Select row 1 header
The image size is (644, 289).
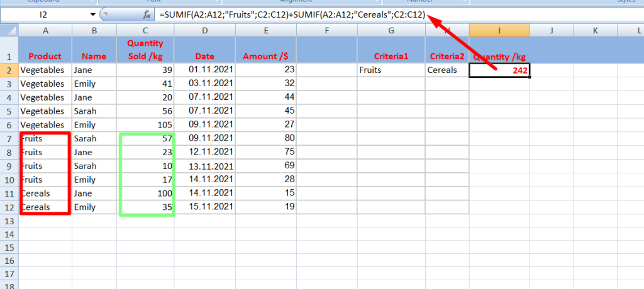click(x=9, y=50)
